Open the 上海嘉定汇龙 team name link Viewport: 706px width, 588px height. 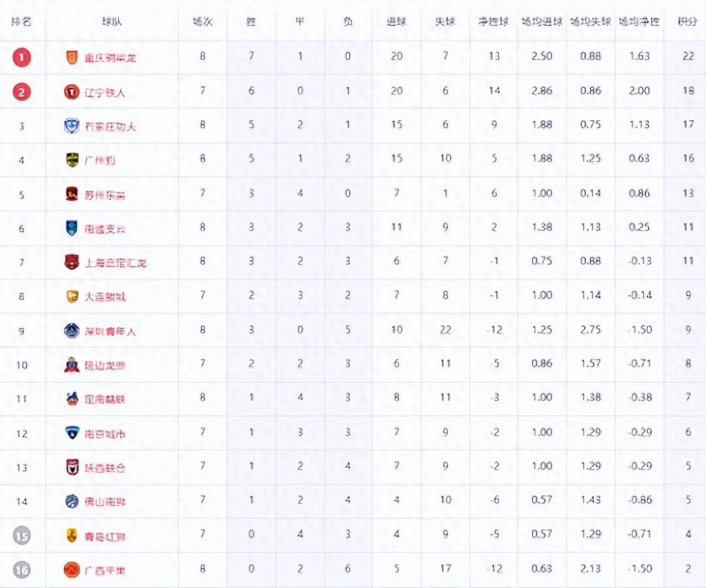[115, 263]
